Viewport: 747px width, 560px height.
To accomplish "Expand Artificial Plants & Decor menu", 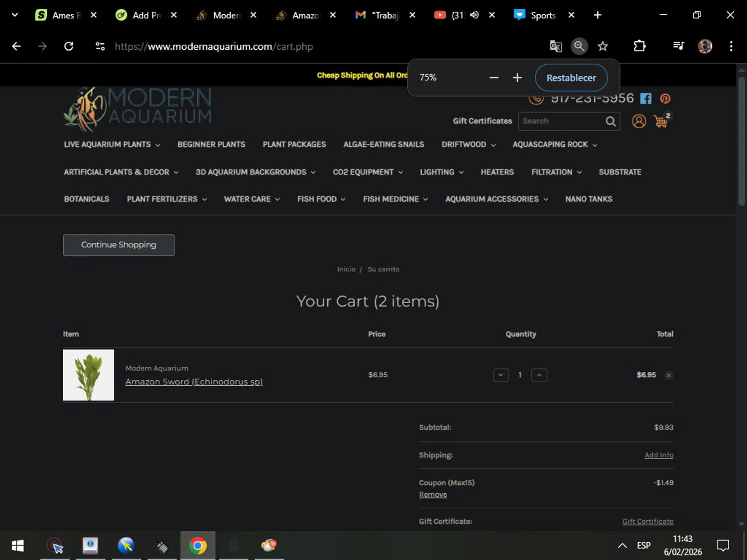I will 121,172.
